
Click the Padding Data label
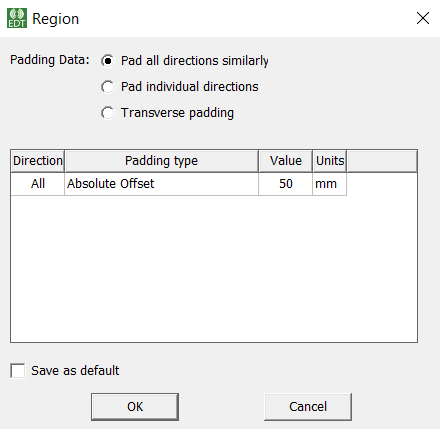click(x=50, y=60)
